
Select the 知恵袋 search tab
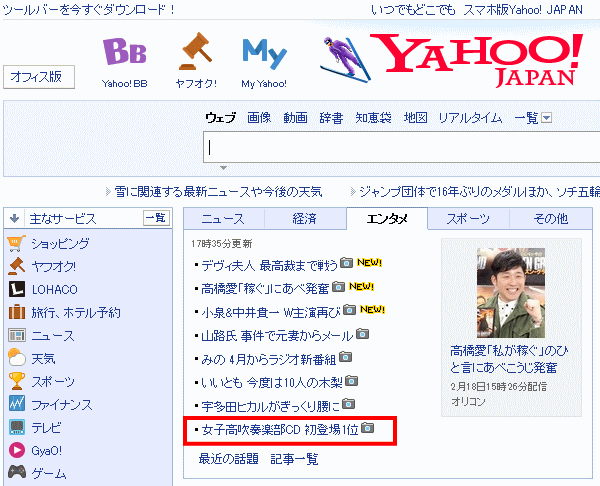click(x=373, y=117)
